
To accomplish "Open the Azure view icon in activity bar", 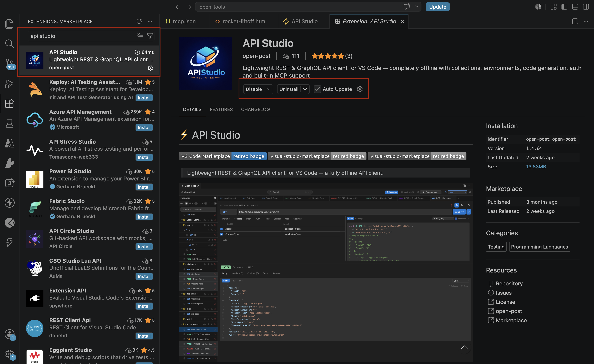I will coord(9,143).
